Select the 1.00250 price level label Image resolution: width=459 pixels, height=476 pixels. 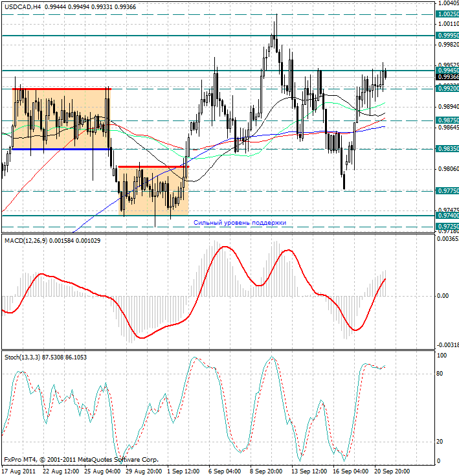click(448, 14)
